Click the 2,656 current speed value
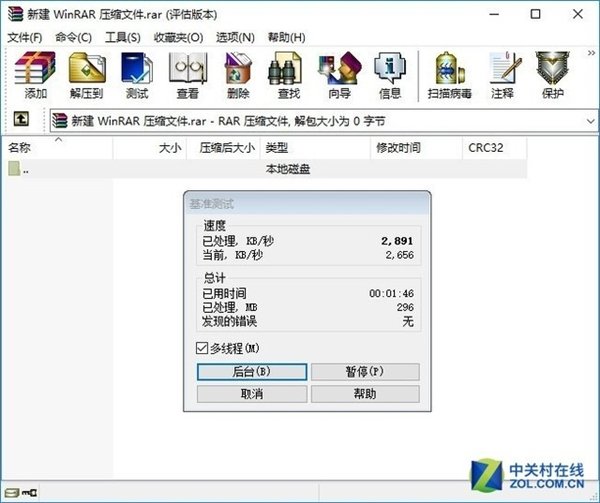Viewport: 600px width, 503px height. [x=399, y=255]
